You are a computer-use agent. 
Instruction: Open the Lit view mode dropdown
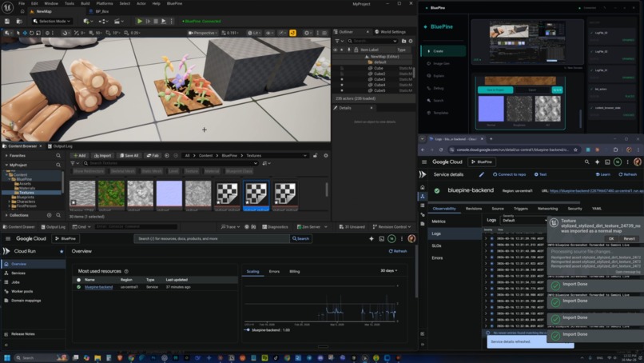tap(255, 33)
